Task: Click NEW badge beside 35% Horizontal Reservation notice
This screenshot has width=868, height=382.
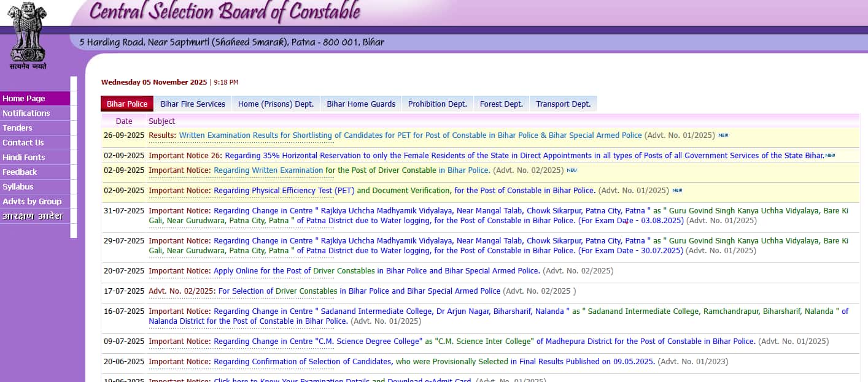Action: click(x=830, y=156)
